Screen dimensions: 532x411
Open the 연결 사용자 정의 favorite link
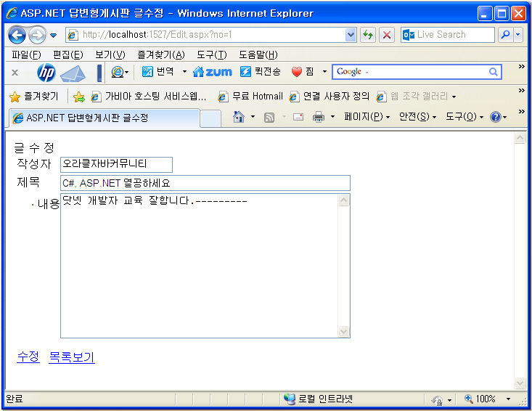(329, 97)
